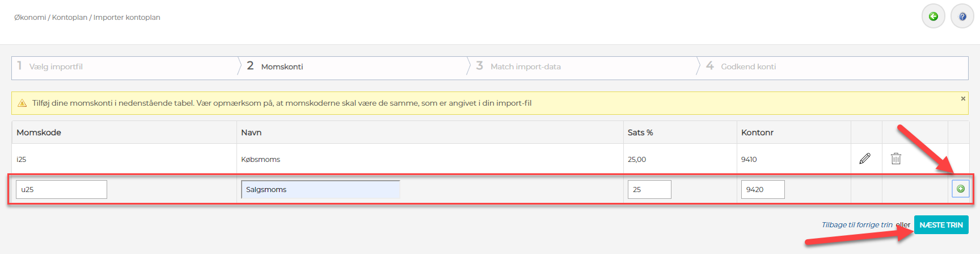980x254 pixels.
Task: Click the Sats % input field
Action: (x=649, y=189)
